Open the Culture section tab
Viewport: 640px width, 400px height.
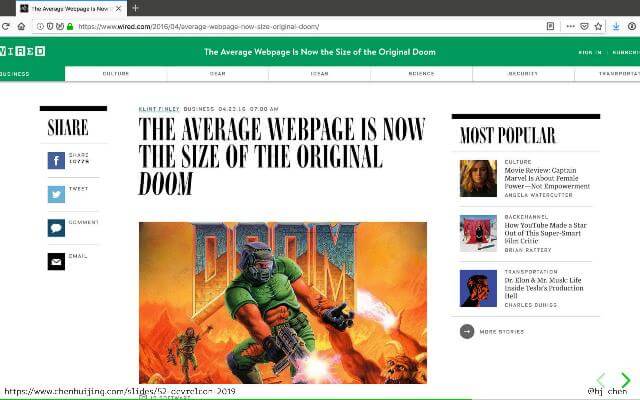[116, 74]
